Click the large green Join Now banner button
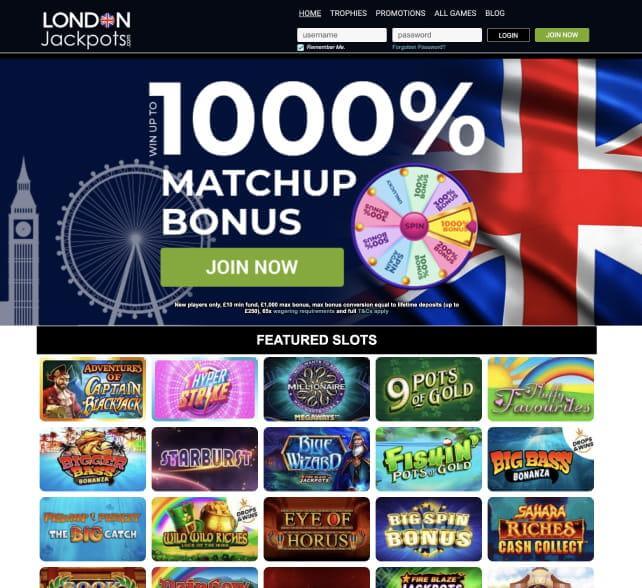This screenshot has height=588, width=642. pos(252,267)
